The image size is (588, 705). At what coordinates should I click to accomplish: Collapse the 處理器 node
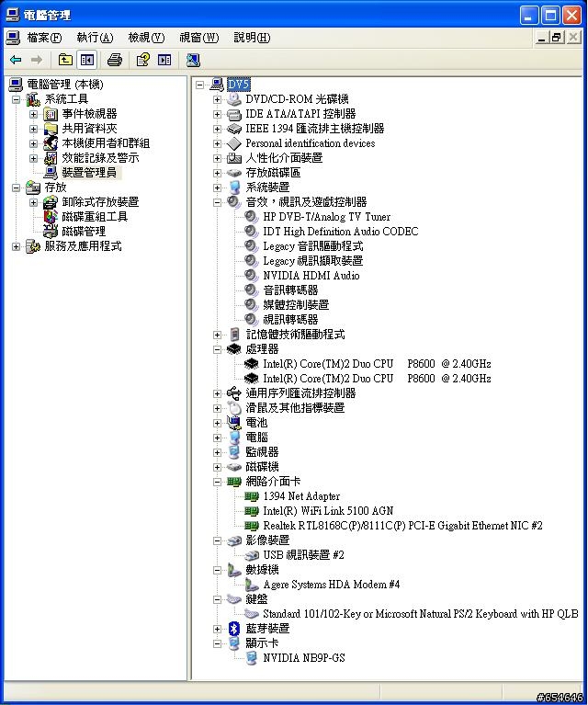pos(217,349)
